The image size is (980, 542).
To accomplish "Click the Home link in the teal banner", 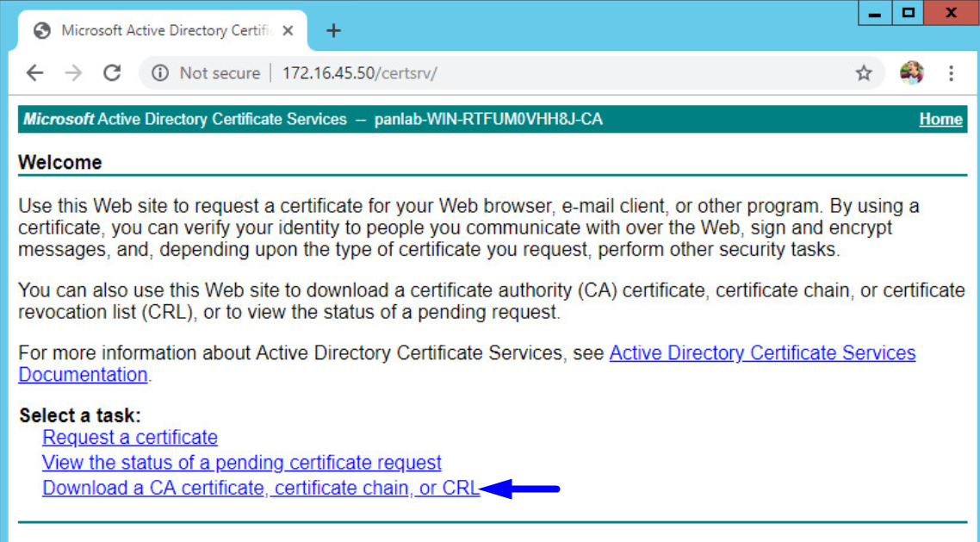I will pyautogui.click(x=940, y=119).
